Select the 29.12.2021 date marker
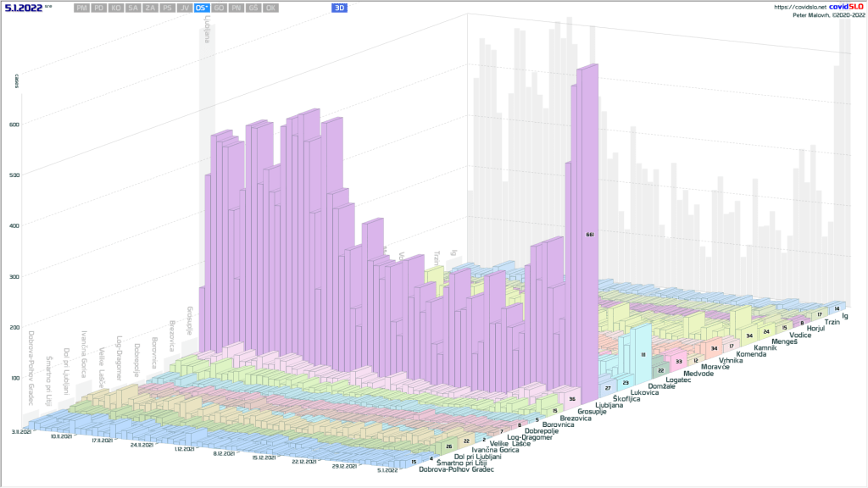The width and height of the screenshot is (868, 488). click(349, 465)
